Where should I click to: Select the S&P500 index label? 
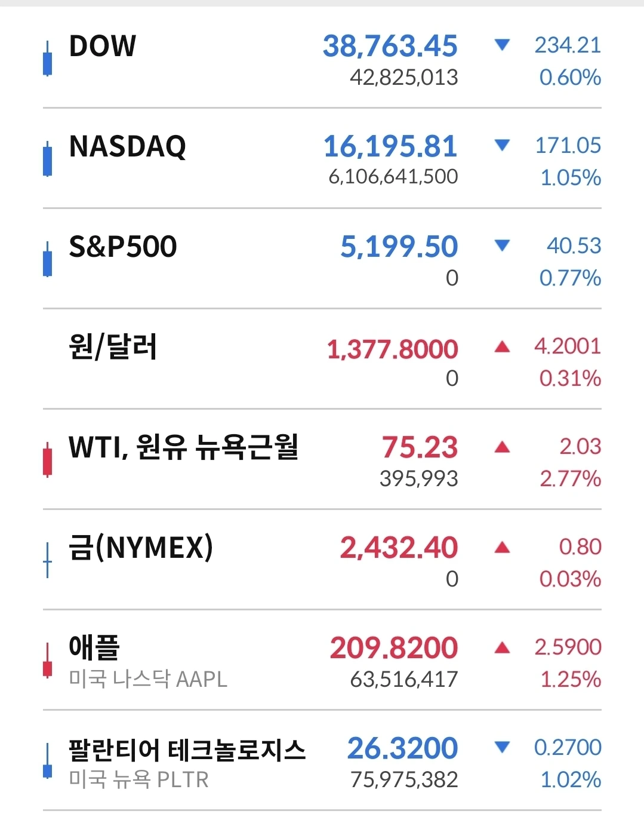coord(123,247)
